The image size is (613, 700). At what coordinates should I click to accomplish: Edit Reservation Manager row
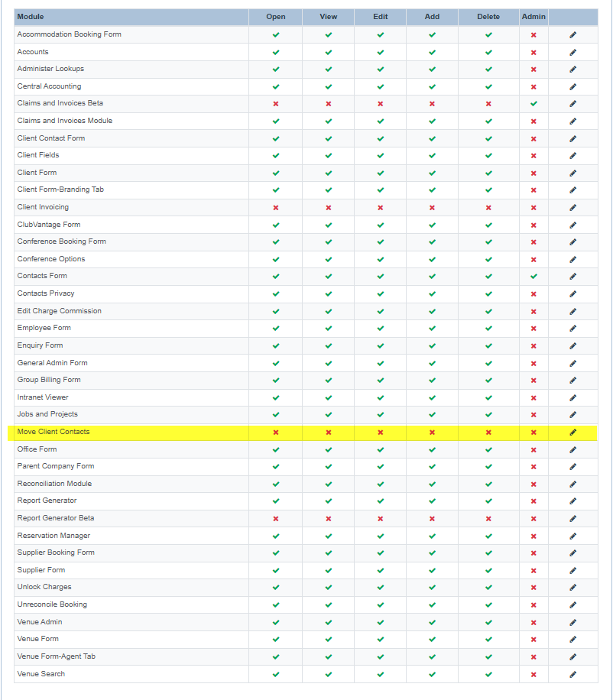[x=572, y=536]
